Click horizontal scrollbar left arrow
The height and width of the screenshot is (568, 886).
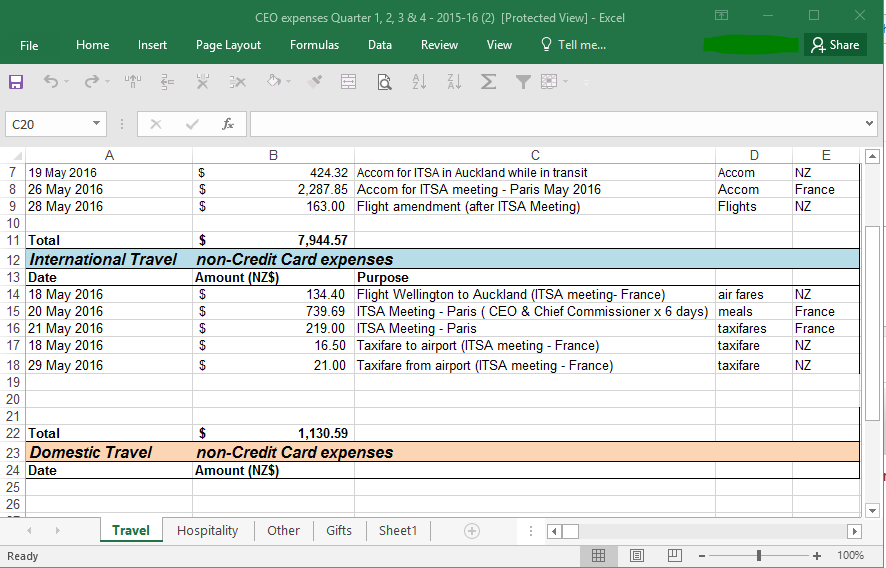click(554, 531)
